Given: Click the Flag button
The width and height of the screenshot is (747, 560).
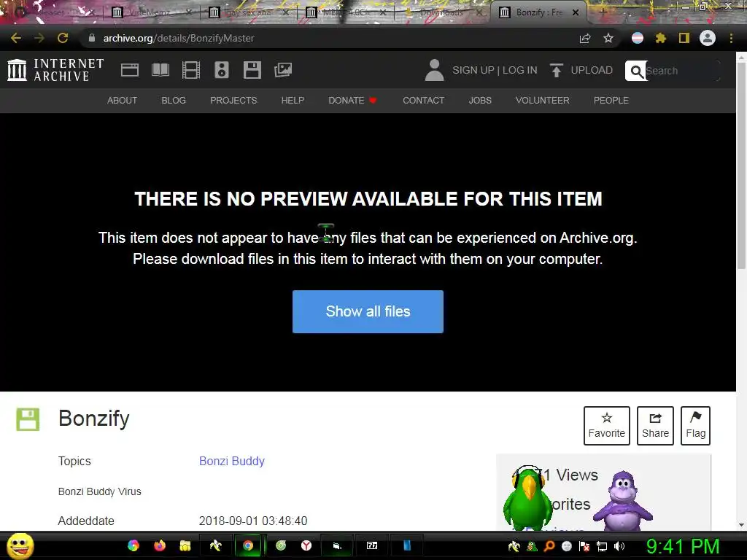Looking at the screenshot, I should [695, 426].
